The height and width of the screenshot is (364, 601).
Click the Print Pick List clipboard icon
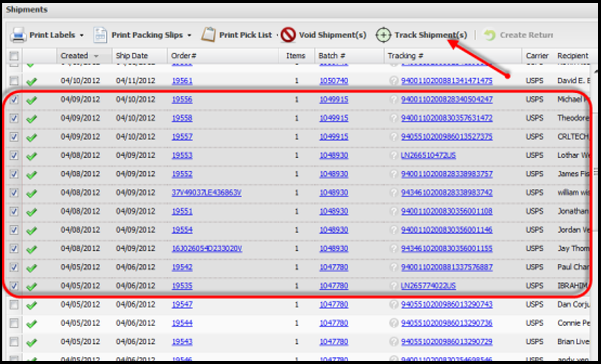click(208, 35)
